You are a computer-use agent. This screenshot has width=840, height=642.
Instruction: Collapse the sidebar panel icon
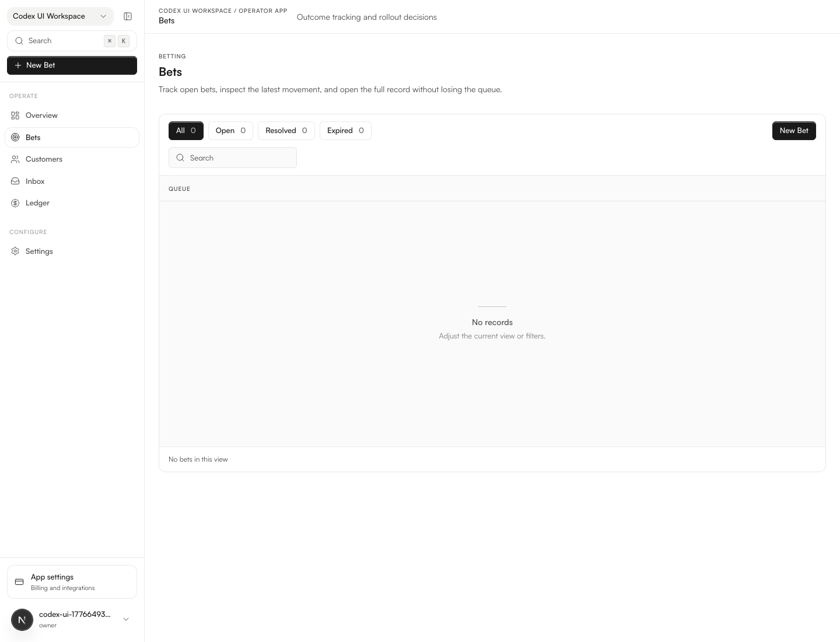point(128,16)
